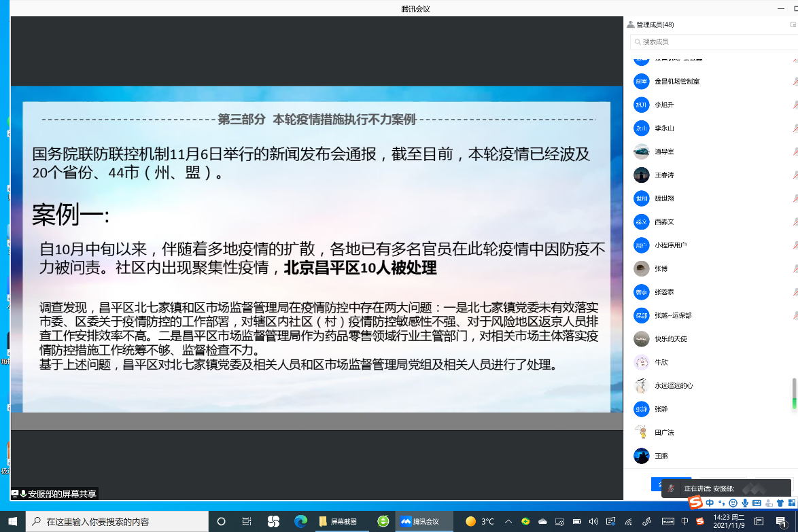Switch to the 屏幕截图 folder taskbar window
Image resolution: width=798 pixels, height=532 pixels.
tap(339, 521)
